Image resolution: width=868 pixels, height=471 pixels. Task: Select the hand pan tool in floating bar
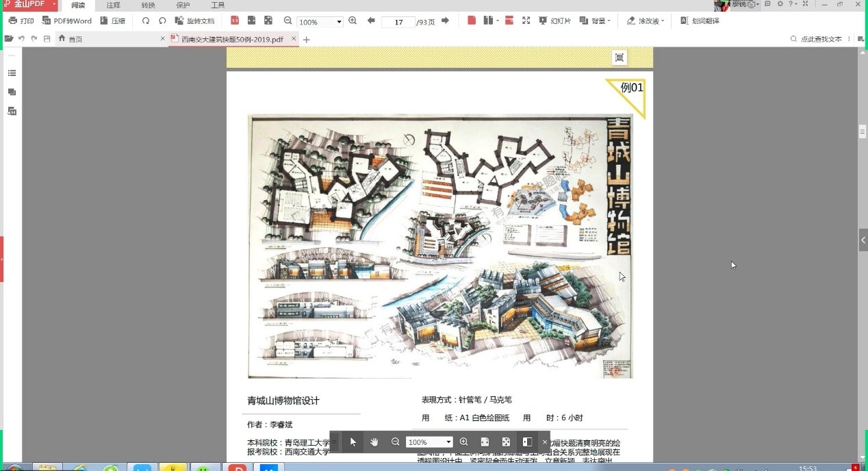(x=374, y=442)
